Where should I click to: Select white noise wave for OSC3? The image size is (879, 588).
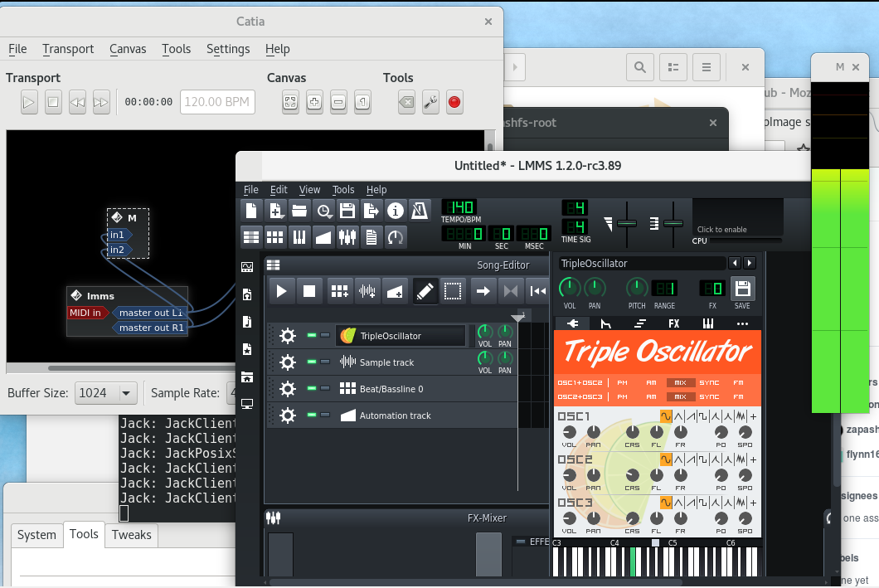point(741,503)
